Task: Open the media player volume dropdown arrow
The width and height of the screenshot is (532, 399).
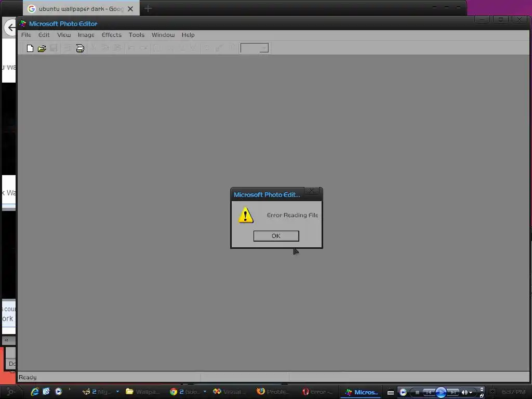Action: coord(471,393)
